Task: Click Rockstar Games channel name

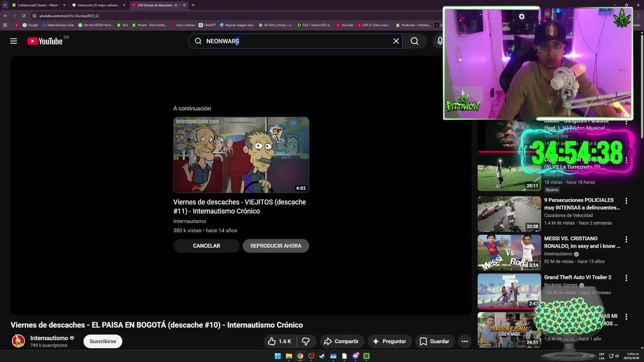Action: click(x=560, y=285)
